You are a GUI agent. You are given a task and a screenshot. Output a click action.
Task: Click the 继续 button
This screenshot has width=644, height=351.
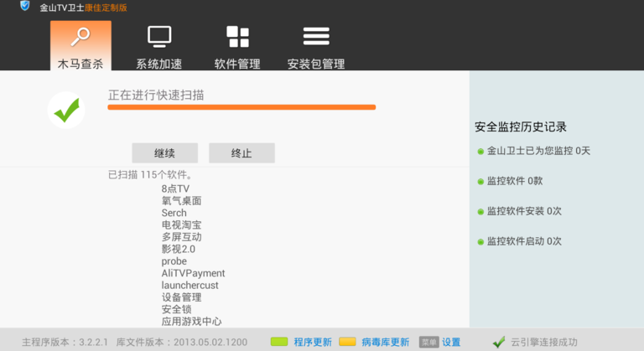(x=164, y=153)
